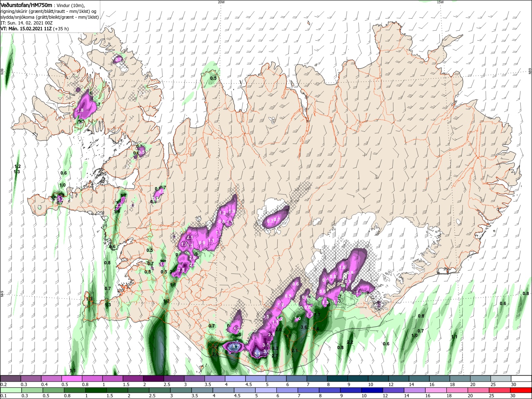532x399 pixels.
Task: Click the 0.5 value north of the coast
Action: [213, 78]
